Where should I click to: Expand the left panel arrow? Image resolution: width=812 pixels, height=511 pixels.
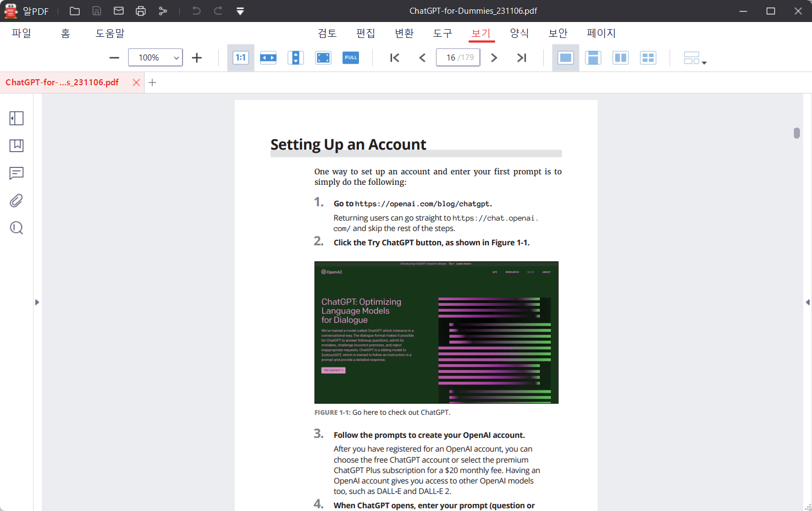37,302
